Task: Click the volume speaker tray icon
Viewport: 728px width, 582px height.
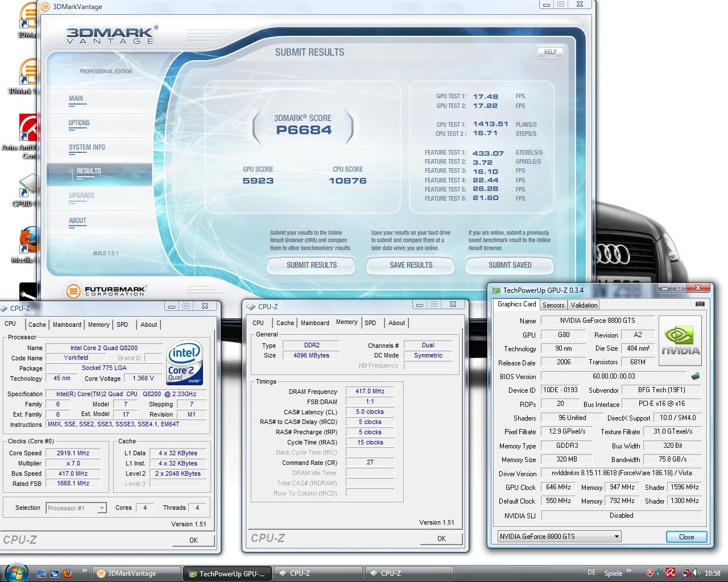Action: coord(697,573)
